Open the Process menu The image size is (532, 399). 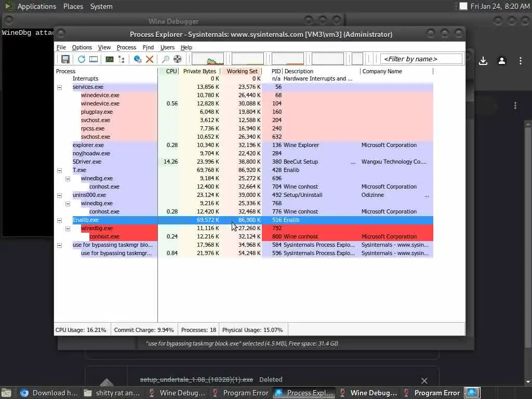click(x=126, y=47)
